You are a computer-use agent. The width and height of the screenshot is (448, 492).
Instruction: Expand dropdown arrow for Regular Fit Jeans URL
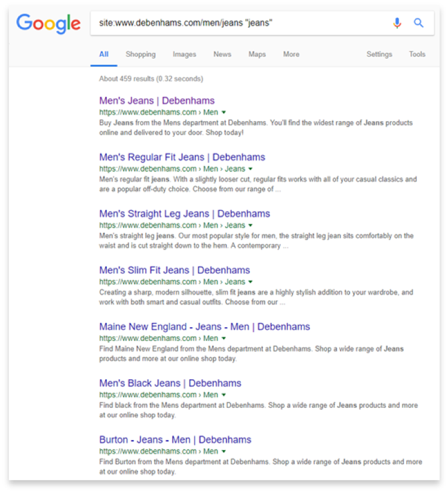(250, 169)
